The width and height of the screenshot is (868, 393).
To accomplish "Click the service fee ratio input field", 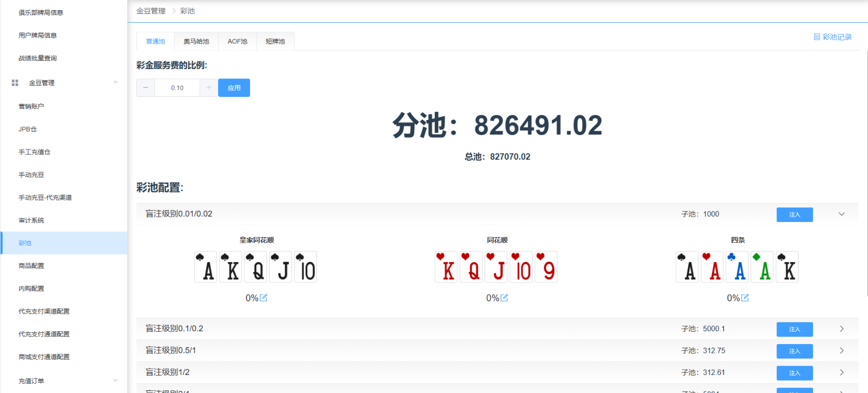I will [177, 88].
